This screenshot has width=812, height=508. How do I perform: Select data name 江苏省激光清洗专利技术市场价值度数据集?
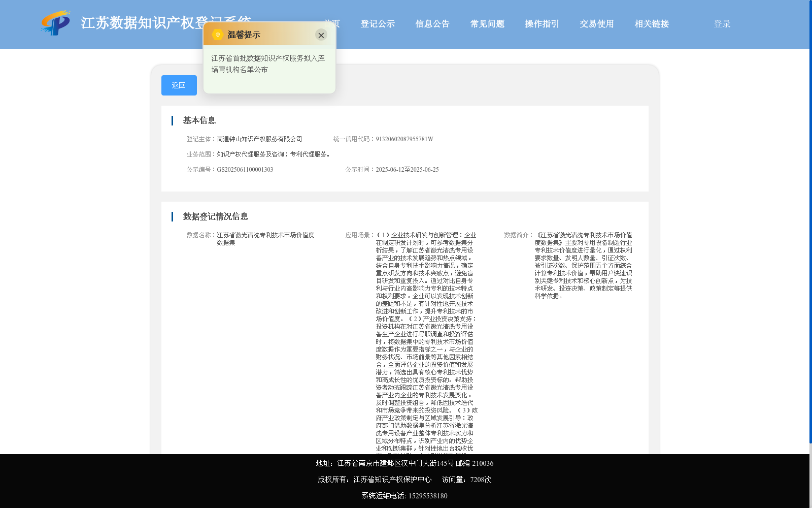265,239
